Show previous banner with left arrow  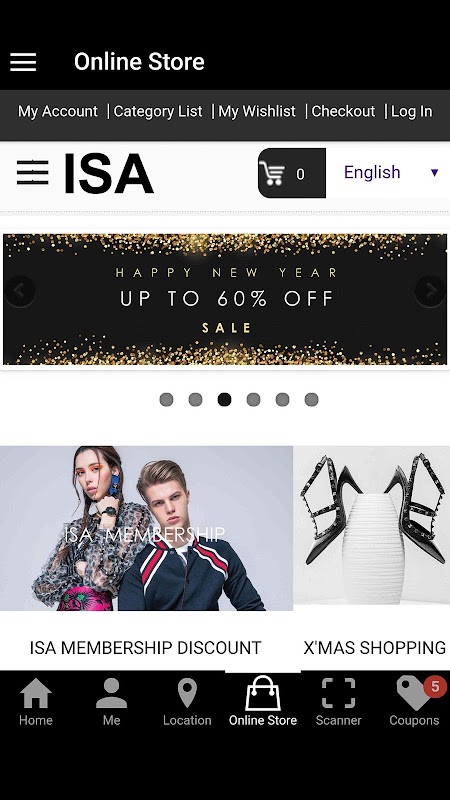[x=19, y=291]
